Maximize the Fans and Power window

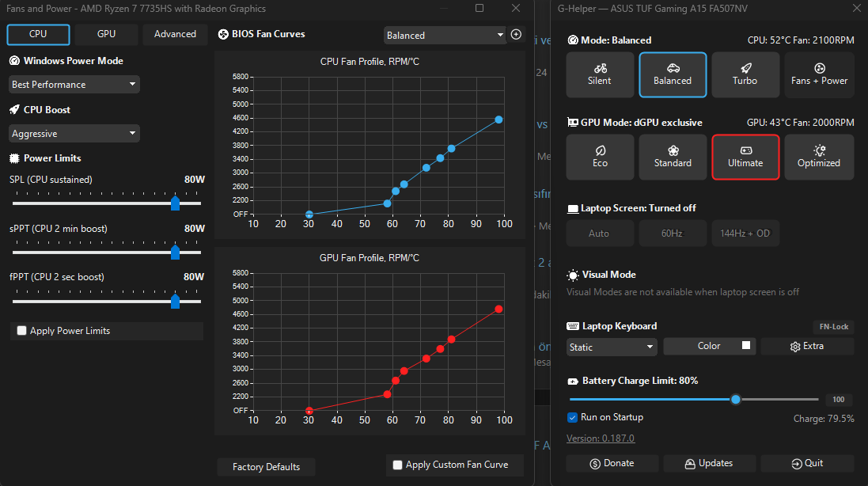point(479,8)
